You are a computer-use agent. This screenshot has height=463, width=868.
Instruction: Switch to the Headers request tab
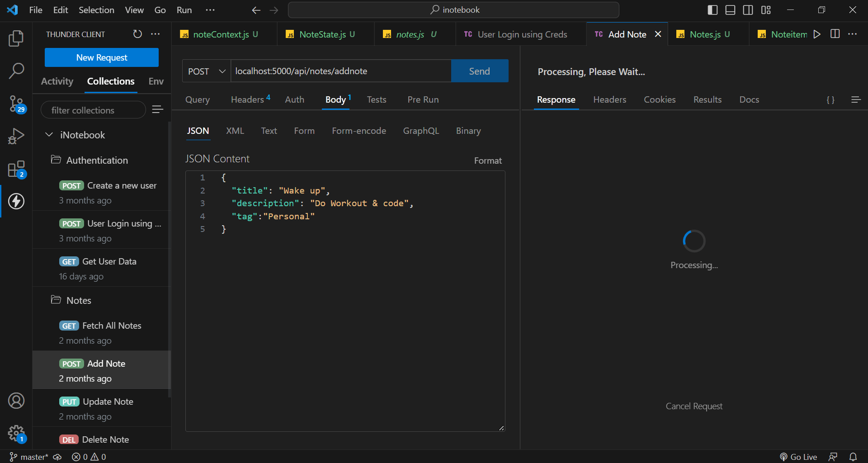click(x=247, y=99)
